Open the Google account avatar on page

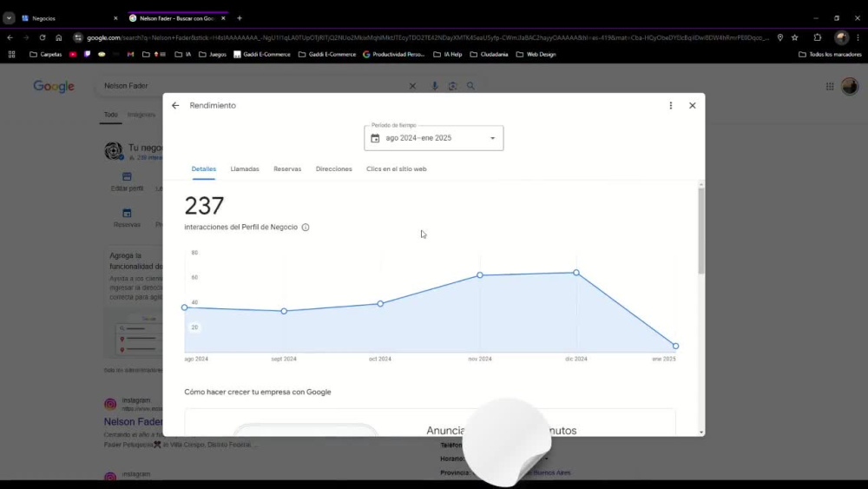coord(850,86)
